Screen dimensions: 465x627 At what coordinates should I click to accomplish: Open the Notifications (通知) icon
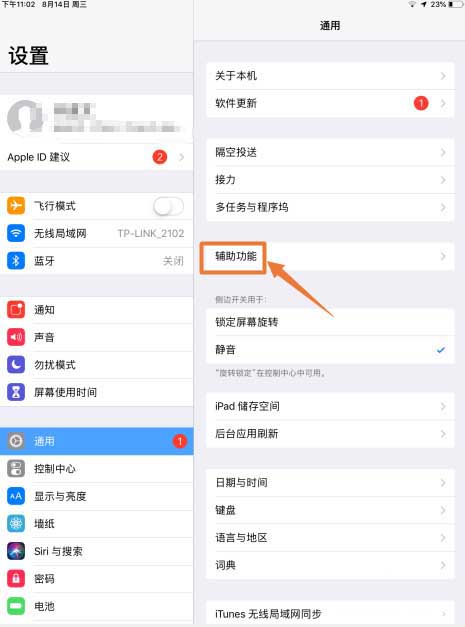tap(16, 310)
